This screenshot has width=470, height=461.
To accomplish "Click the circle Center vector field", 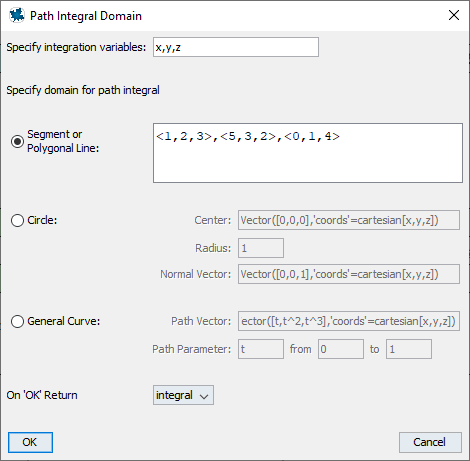I will point(349,220).
